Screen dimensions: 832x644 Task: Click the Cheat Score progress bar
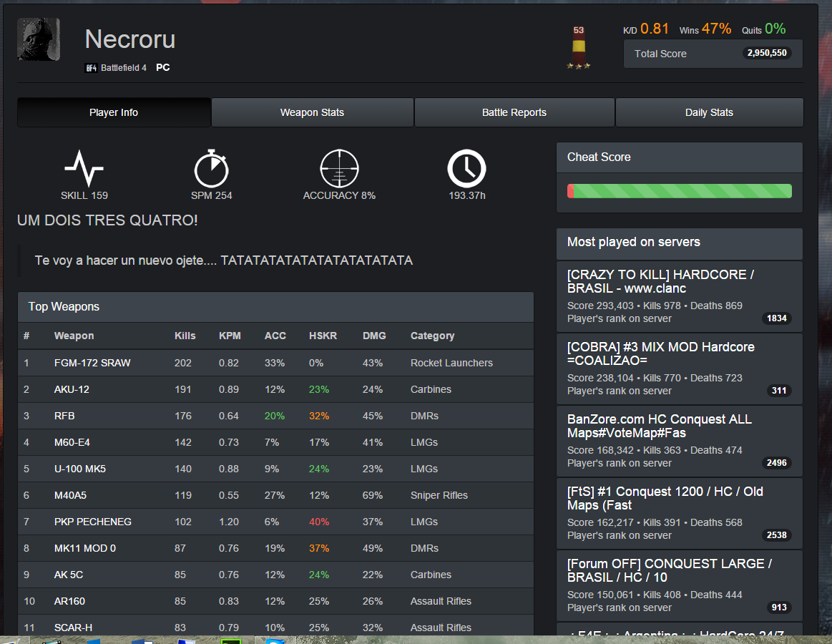pyautogui.click(x=679, y=191)
